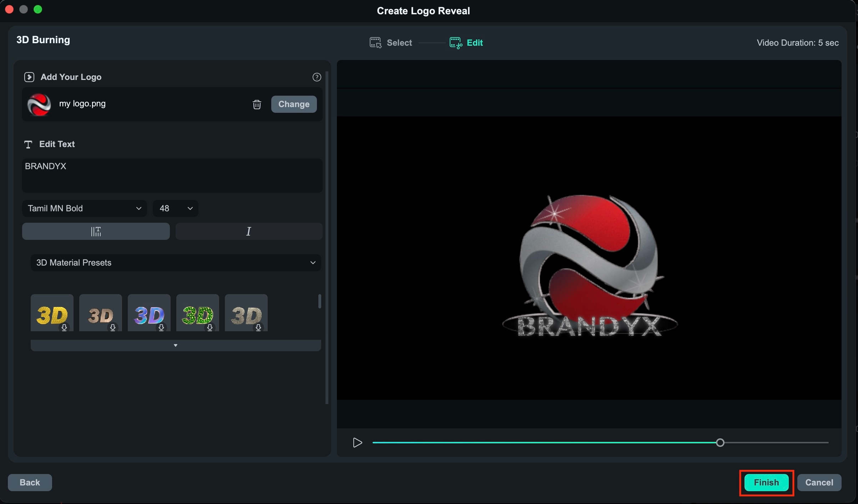Click the Finish button
The height and width of the screenshot is (504, 858).
(766, 482)
